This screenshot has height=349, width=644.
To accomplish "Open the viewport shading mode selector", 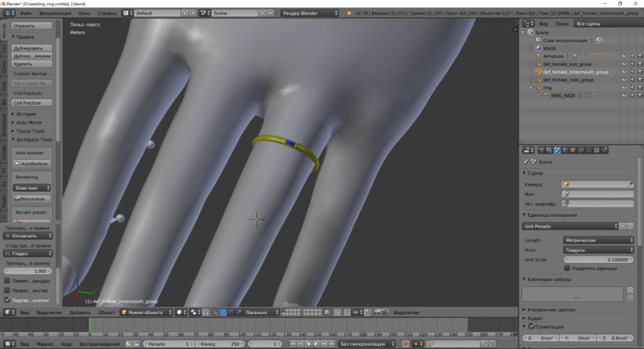I will pos(182,312).
